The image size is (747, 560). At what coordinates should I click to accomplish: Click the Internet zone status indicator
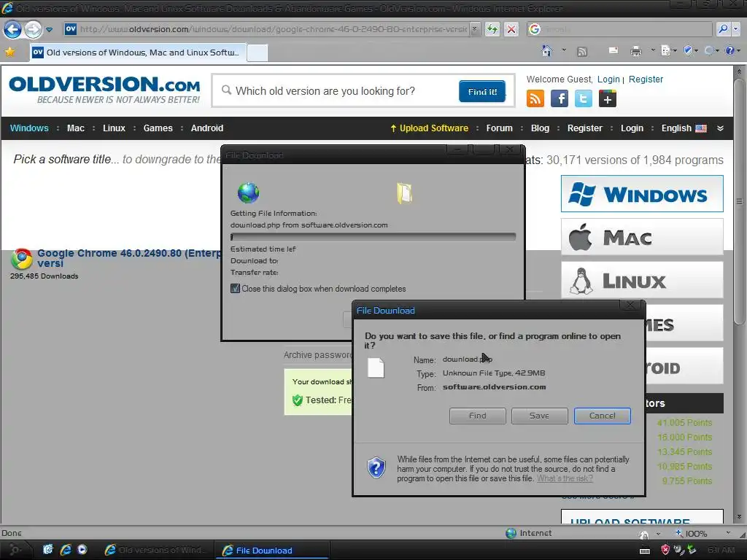coord(529,533)
